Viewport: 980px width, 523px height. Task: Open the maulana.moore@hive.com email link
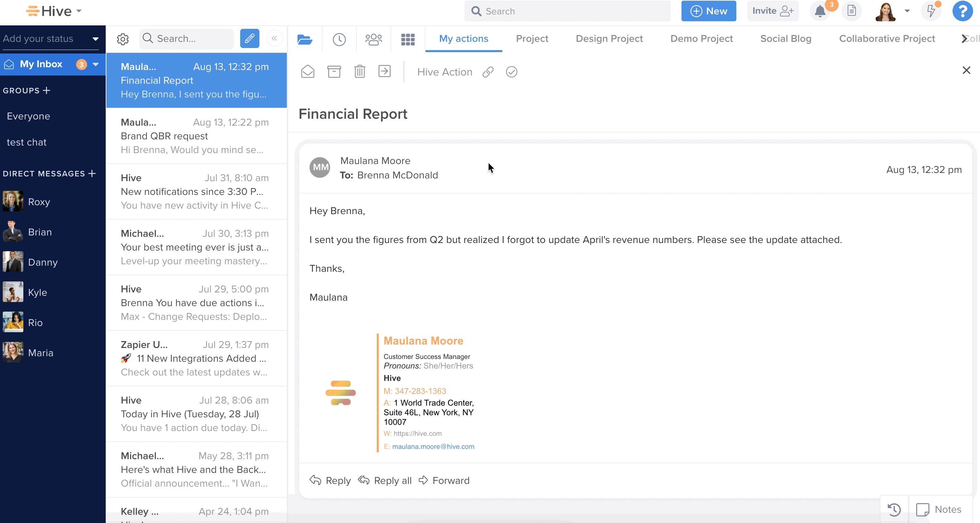433,446
